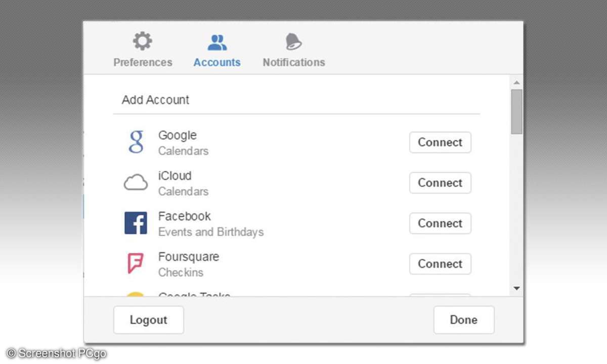Switch to the Accounts tab label

217,62
